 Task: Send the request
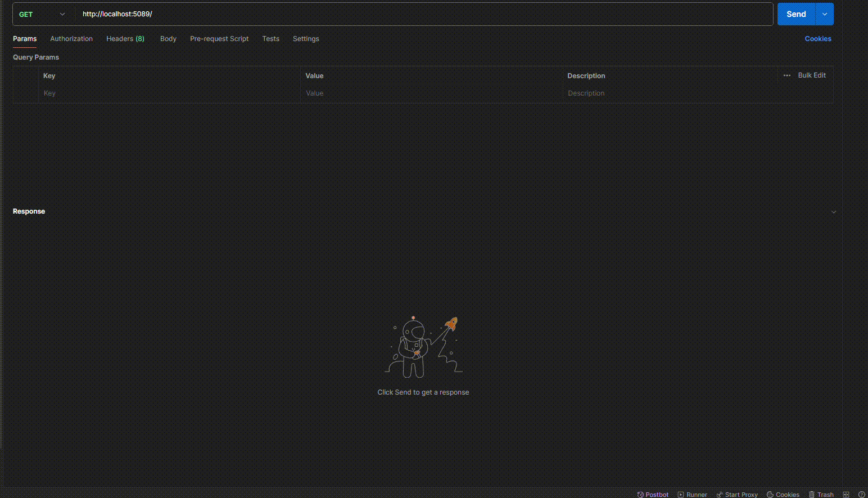(796, 14)
